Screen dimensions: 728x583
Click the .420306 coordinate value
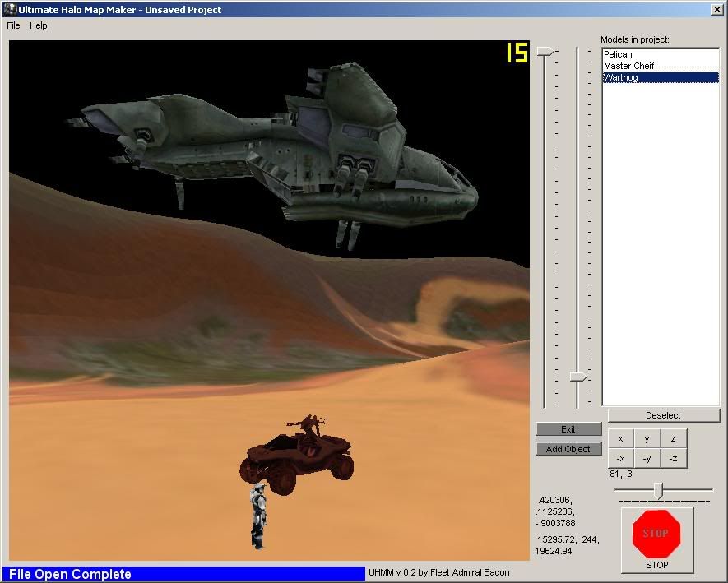click(554, 501)
